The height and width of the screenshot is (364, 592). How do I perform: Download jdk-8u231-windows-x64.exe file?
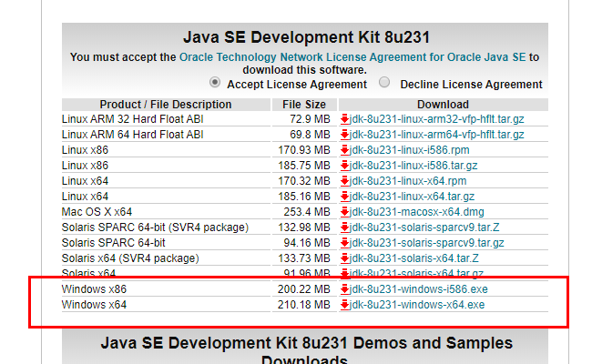(x=417, y=305)
